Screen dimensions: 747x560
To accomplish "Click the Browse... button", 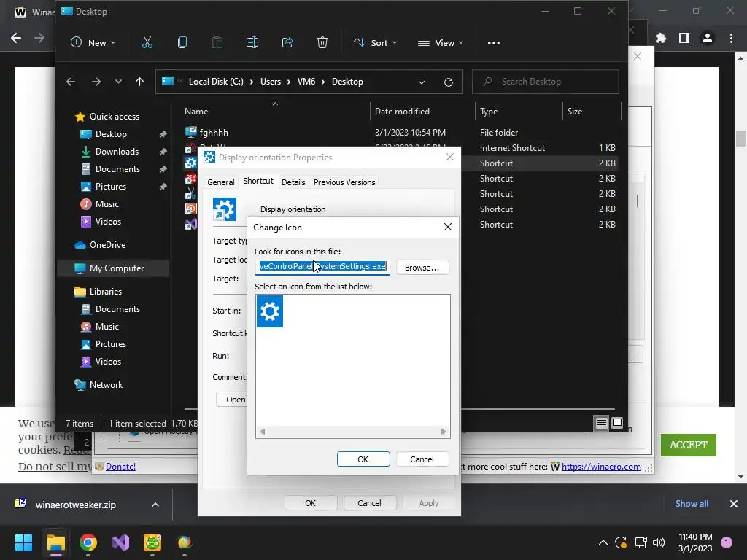I will 422,268.
